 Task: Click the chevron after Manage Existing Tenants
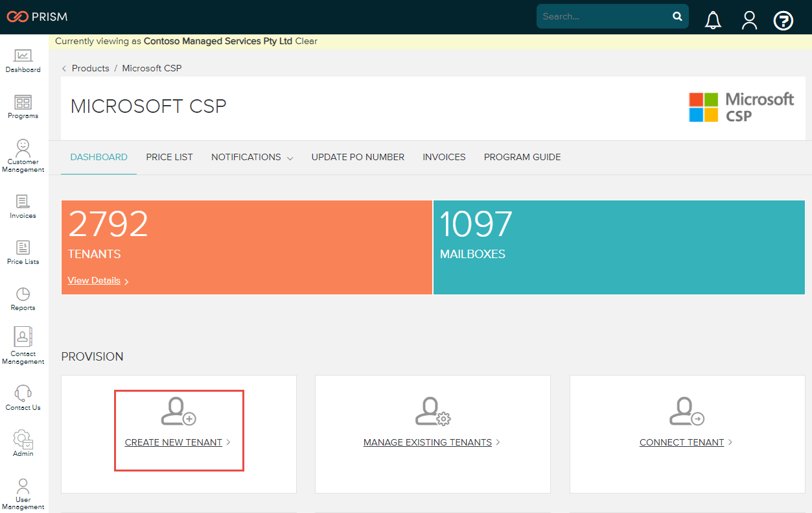tap(498, 442)
